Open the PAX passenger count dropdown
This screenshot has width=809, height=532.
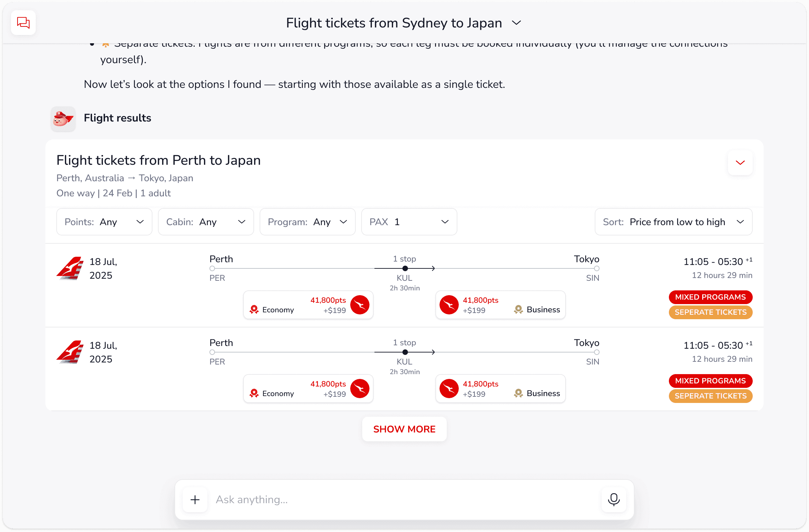click(x=409, y=222)
